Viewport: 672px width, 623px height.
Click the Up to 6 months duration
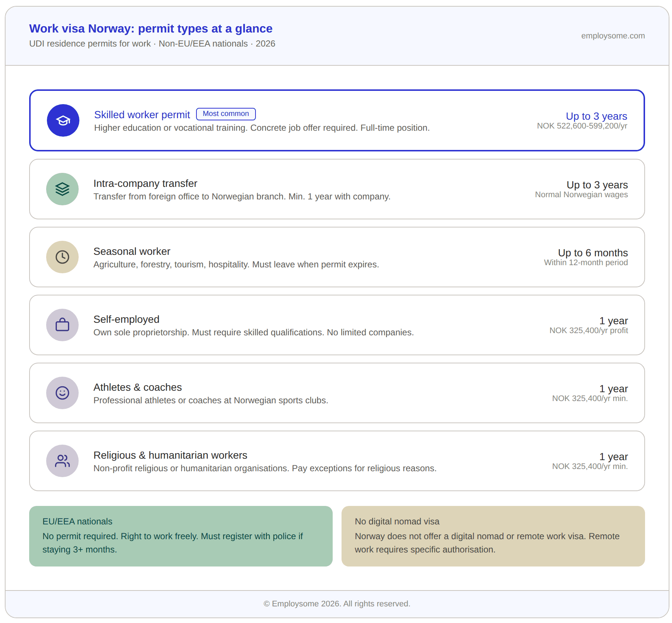coord(593,253)
